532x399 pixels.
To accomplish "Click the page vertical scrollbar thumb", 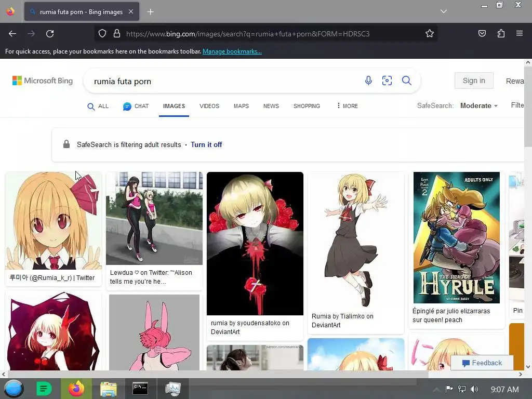I will point(528,107).
